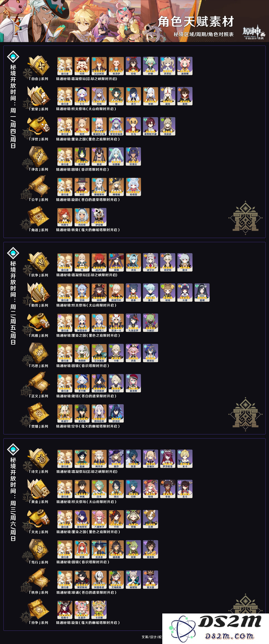This screenshot has height=644, width=269.
Task: Click the 七七 character portrait
Action: pos(82,96)
